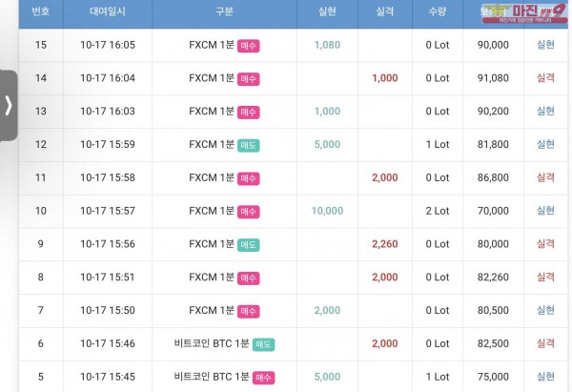Click 실격 status in row 6
This screenshot has width=572, height=392.
coord(545,343)
